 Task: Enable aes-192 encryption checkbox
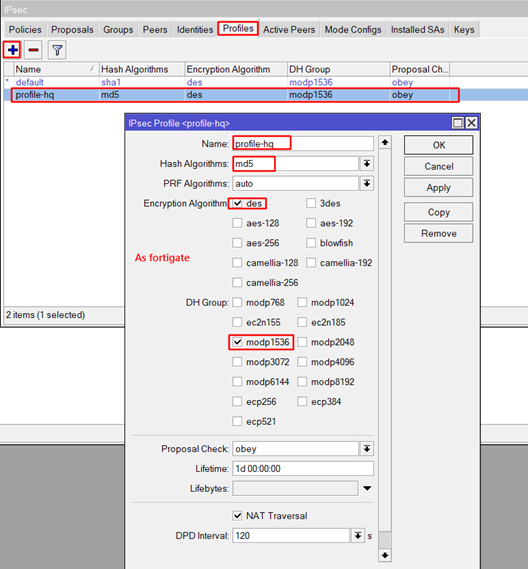311,223
